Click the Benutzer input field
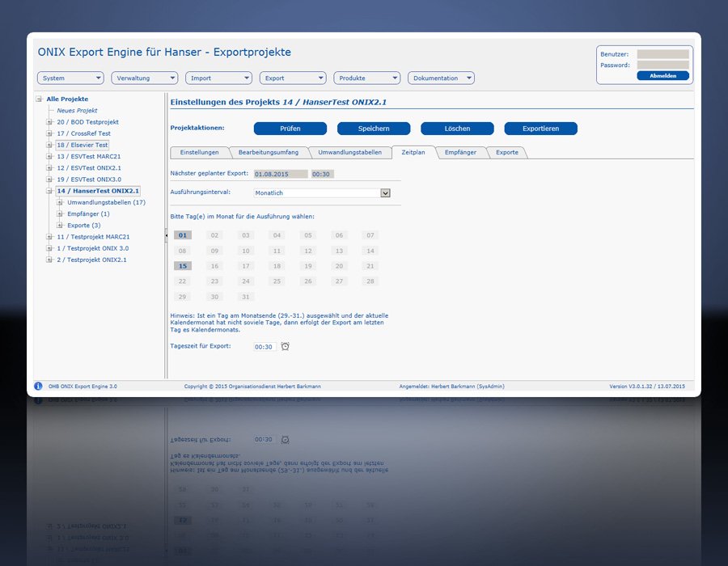Viewport: 728px width, 566px height. click(x=663, y=54)
